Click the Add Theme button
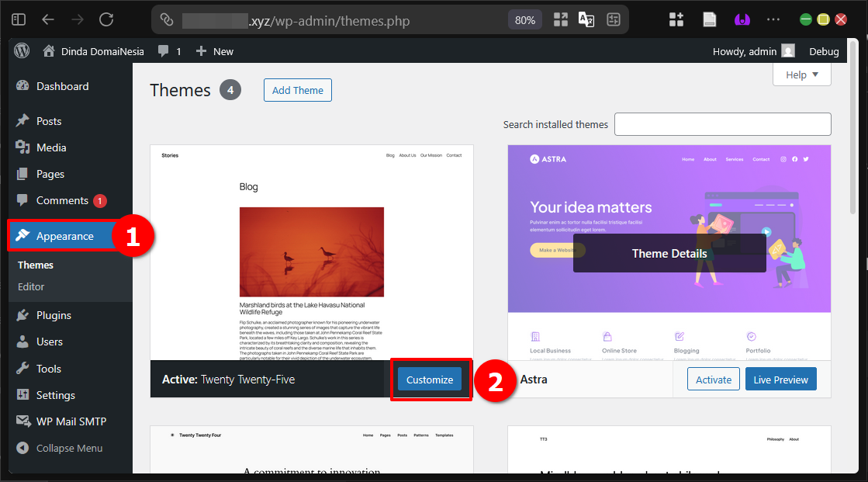868x482 pixels. [x=298, y=90]
